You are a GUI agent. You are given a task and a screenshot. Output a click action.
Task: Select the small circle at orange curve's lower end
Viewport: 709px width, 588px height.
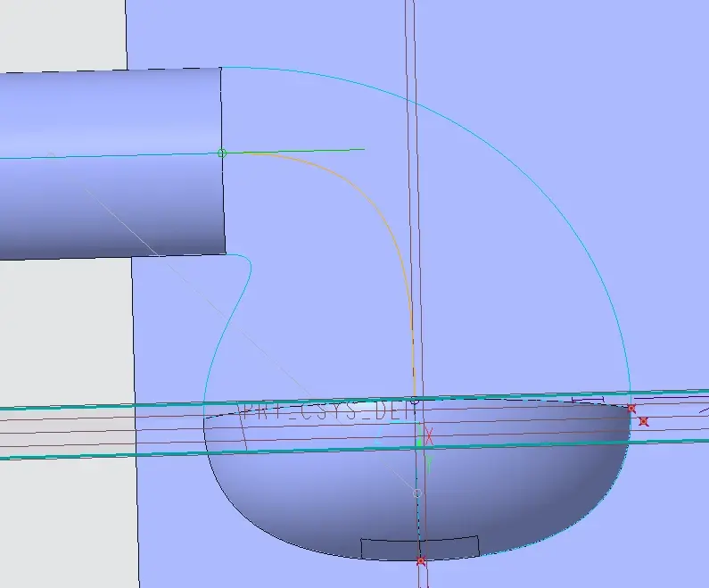tap(415, 401)
